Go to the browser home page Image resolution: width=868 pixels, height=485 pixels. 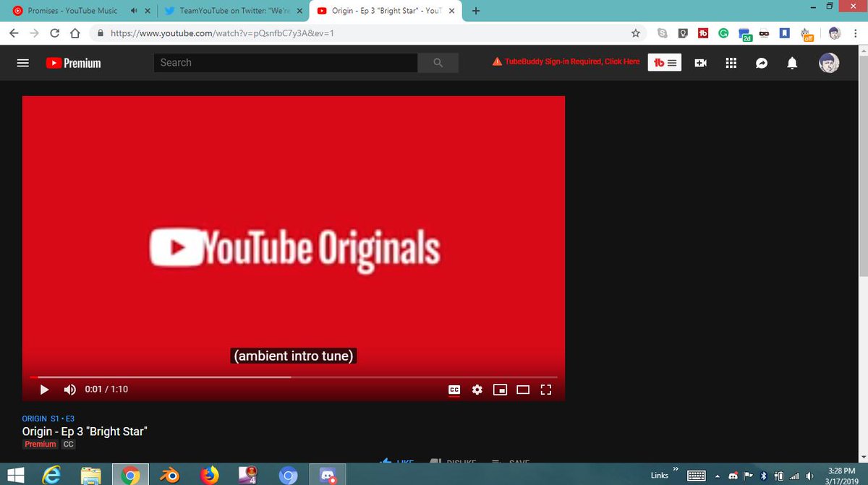tap(75, 33)
